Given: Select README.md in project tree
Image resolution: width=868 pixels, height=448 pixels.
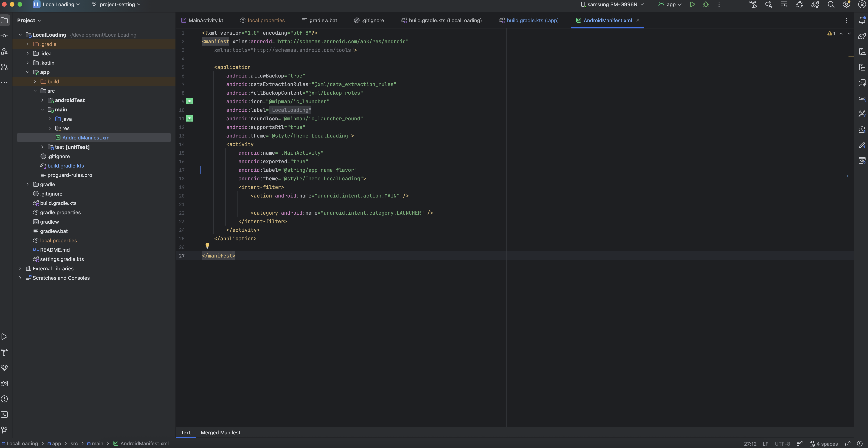Looking at the screenshot, I should click(x=55, y=250).
